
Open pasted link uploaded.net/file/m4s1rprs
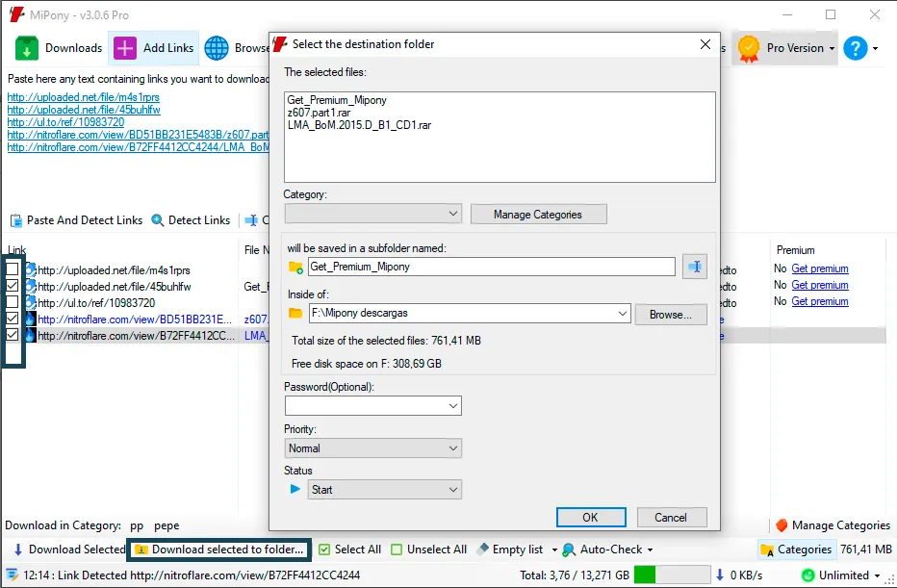pyautogui.click(x=84, y=97)
